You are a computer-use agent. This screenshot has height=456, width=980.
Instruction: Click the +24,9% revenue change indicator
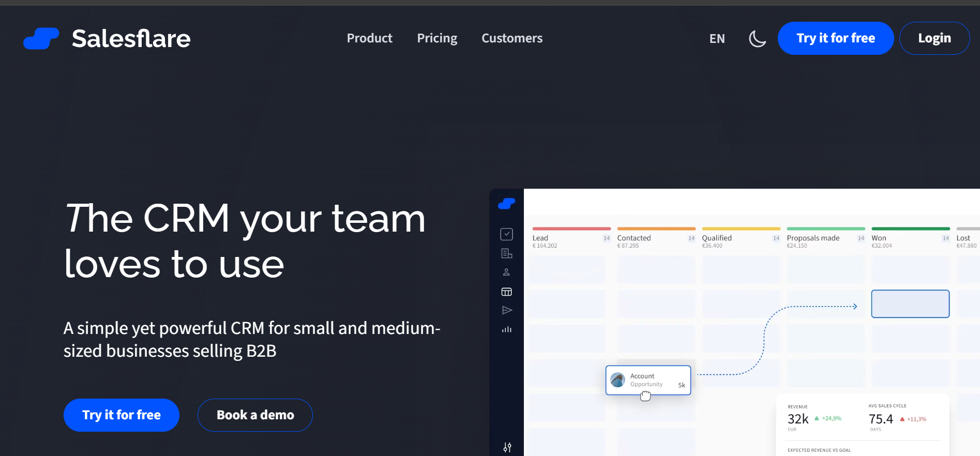[828, 419]
